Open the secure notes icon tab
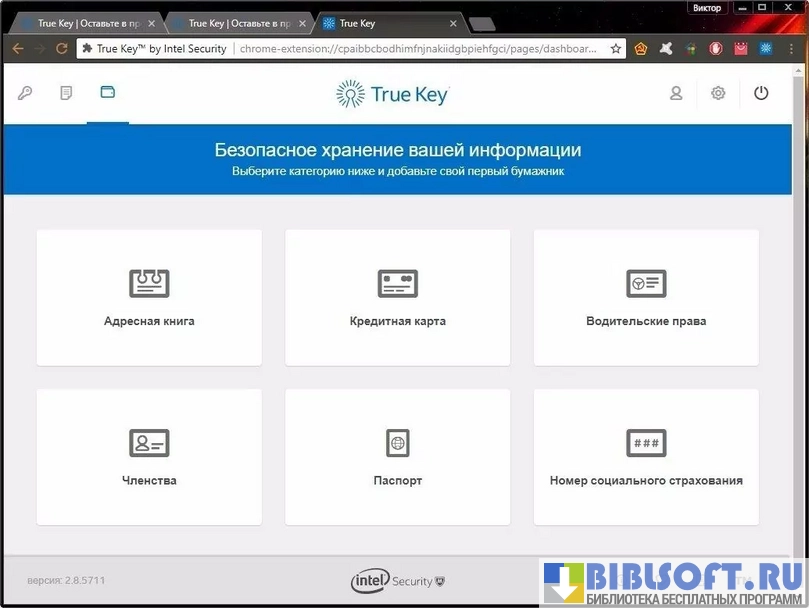Viewport: 809px width, 608px height. tap(66, 93)
